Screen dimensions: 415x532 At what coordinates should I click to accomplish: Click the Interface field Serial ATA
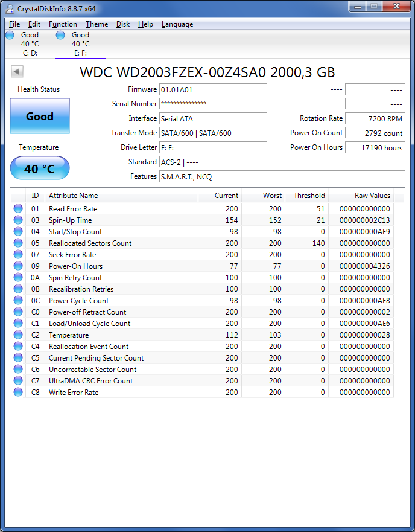tap(214, 119)
